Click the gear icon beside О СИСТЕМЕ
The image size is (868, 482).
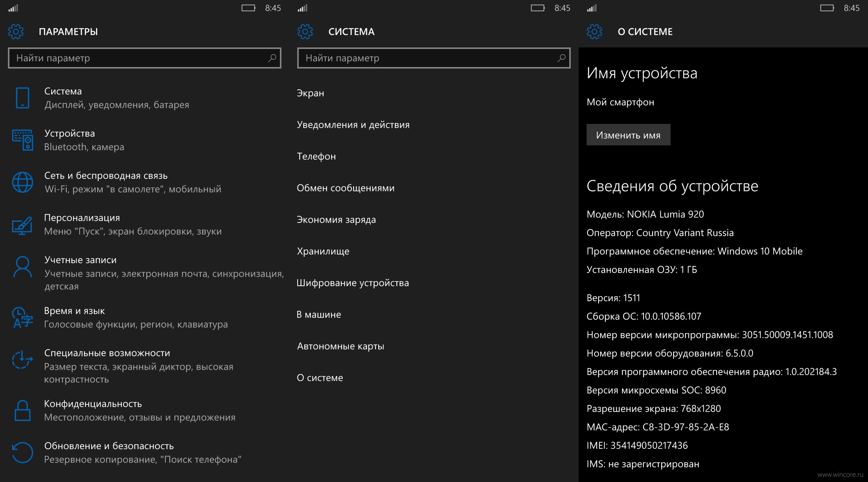594,32
